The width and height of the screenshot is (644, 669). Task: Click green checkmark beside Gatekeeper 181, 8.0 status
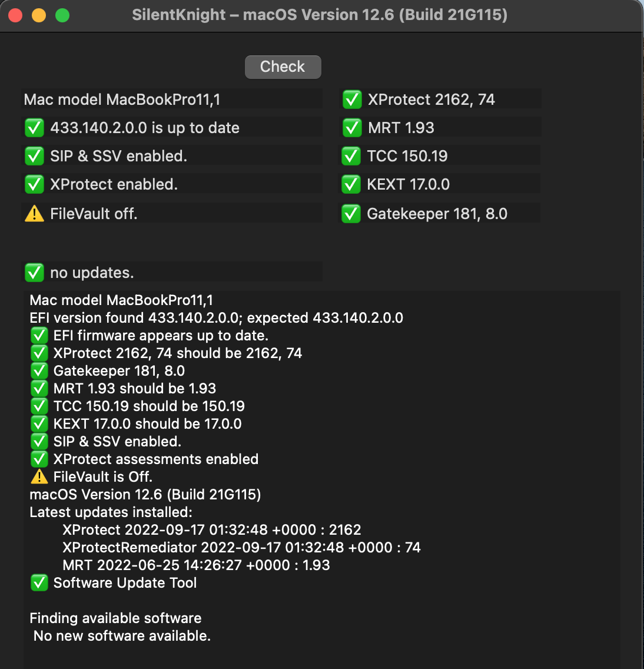[351, 214]
